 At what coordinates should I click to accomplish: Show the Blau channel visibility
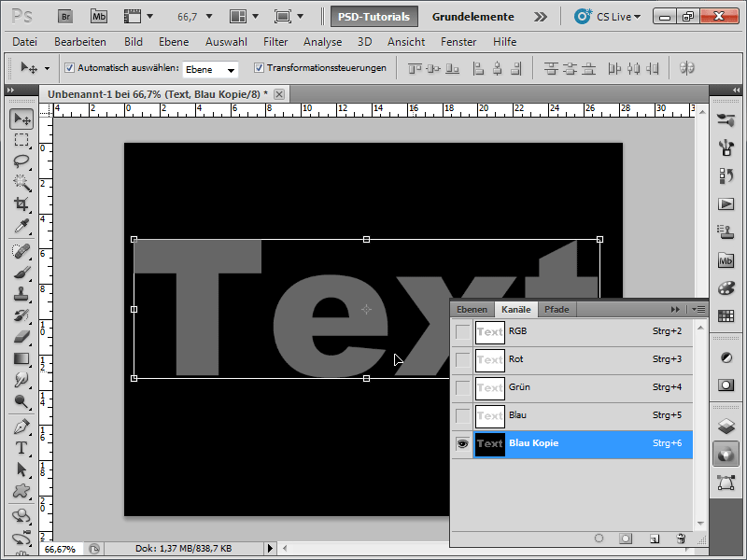point(462,416)
